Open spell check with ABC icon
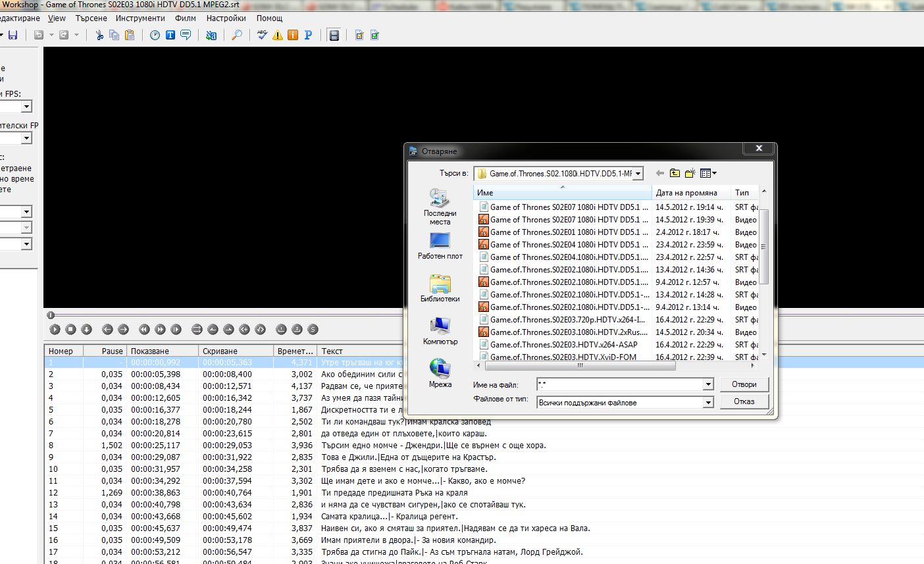Image resolution: width=924 pixels, height=564 pixels. click(262, 35)
